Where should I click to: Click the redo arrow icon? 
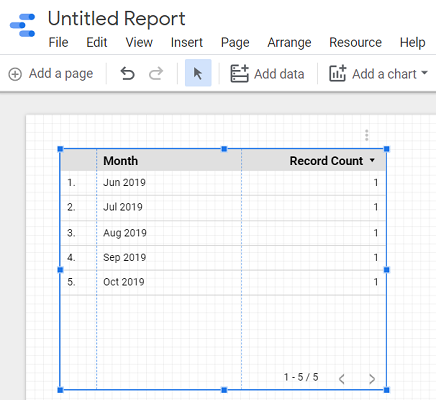(x=156, y=74)
